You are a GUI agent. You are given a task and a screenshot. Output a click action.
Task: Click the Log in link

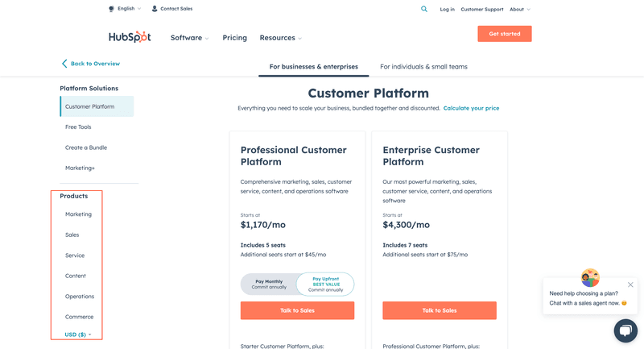tap(447, 9)
